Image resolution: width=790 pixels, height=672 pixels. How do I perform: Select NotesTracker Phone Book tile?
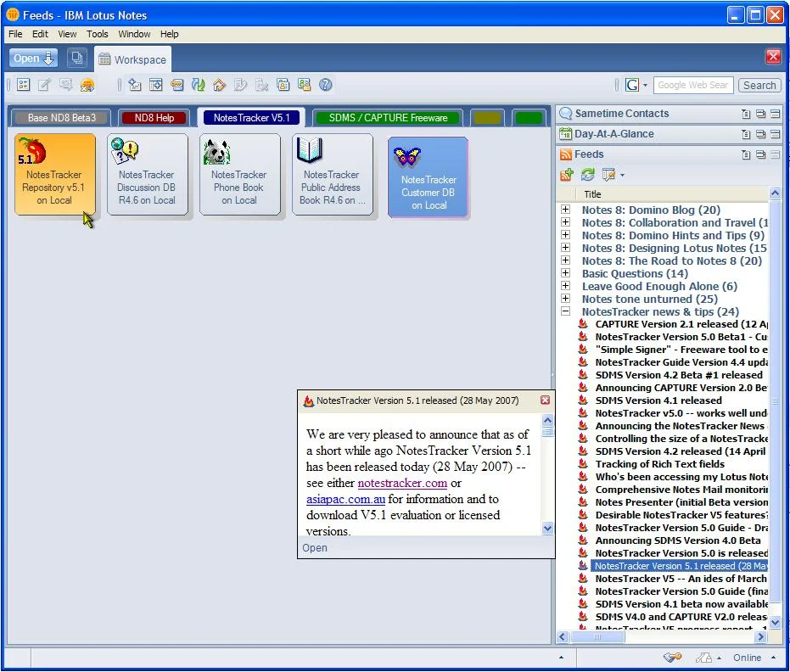click(239, 174)
